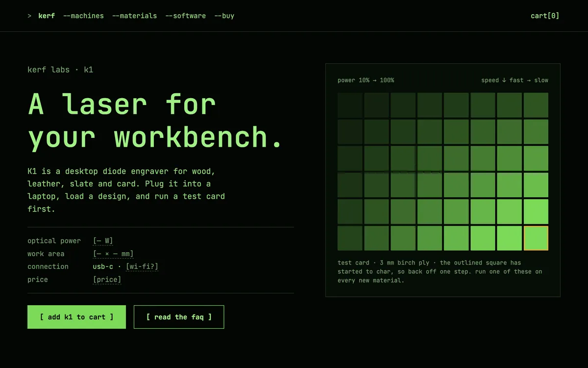View the cart[0] link
The image size is (588, 368).
(545, 16)
